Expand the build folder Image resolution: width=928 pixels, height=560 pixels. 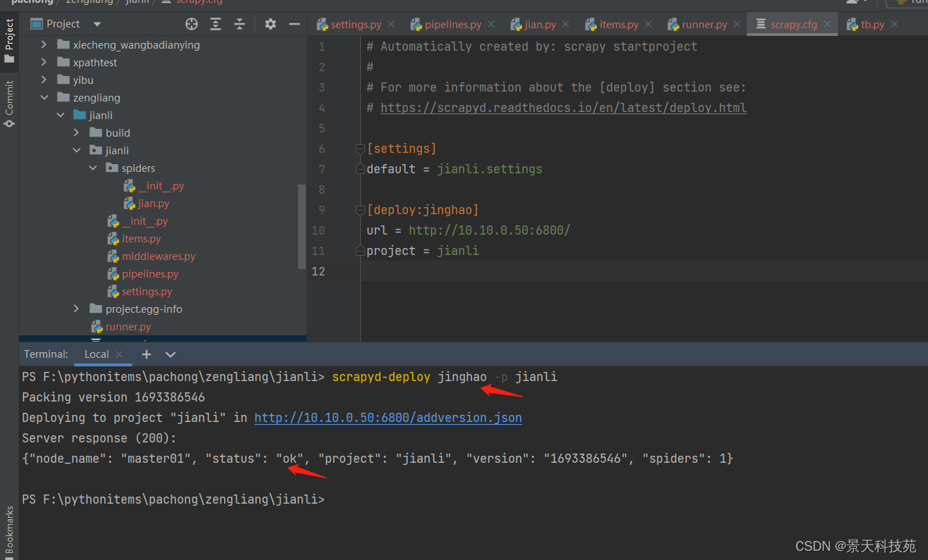(76, 132)
